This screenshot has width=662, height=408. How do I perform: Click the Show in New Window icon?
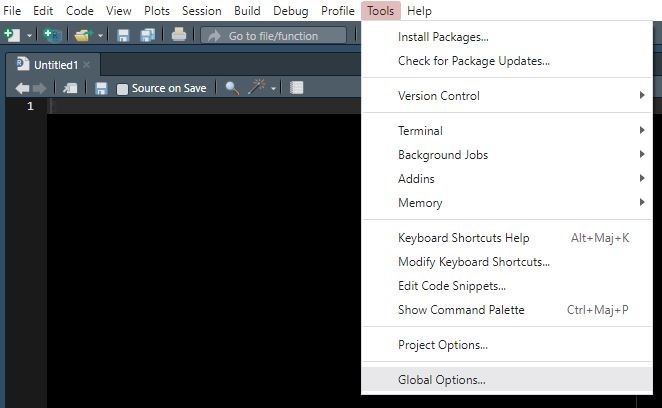71,88
